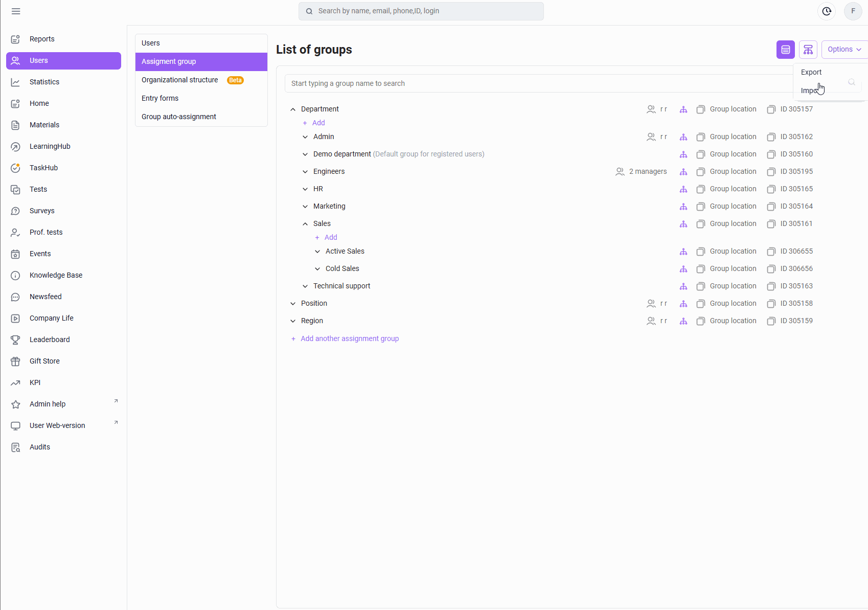Image resolution: width=868 pixels, height=610 pixels.
Task: Expand the Technical support group
Action: 305,286
